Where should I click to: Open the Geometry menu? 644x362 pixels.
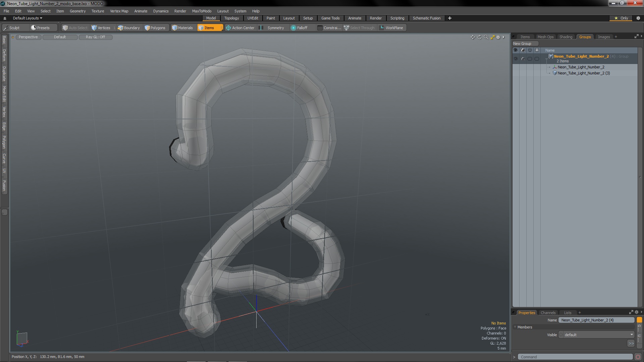tap(77, 11)
